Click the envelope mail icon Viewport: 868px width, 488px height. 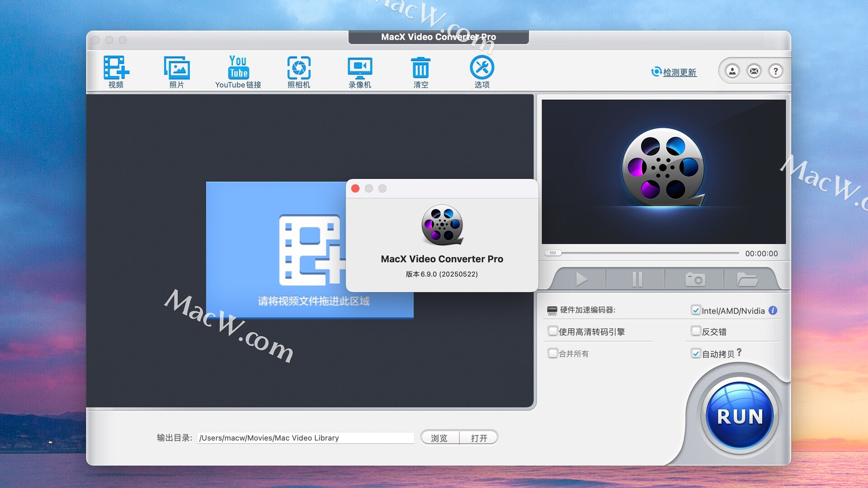754,71
